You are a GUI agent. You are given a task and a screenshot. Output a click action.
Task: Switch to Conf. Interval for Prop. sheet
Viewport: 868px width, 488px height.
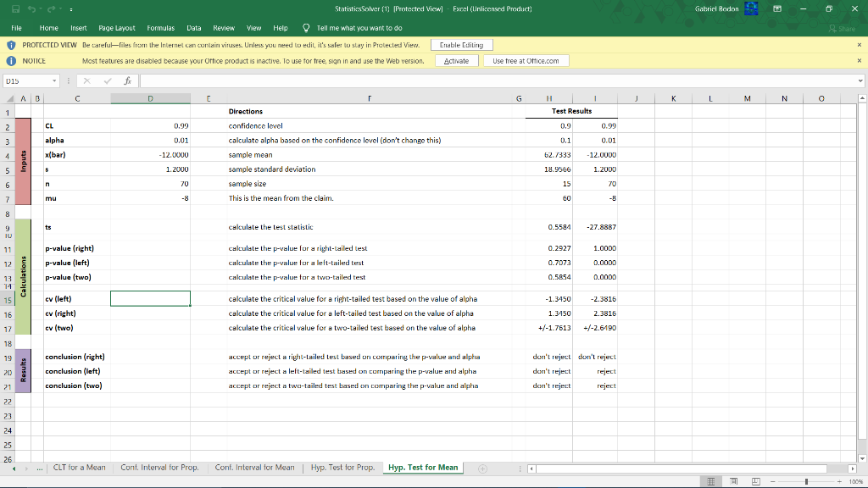tap(159, 468)
